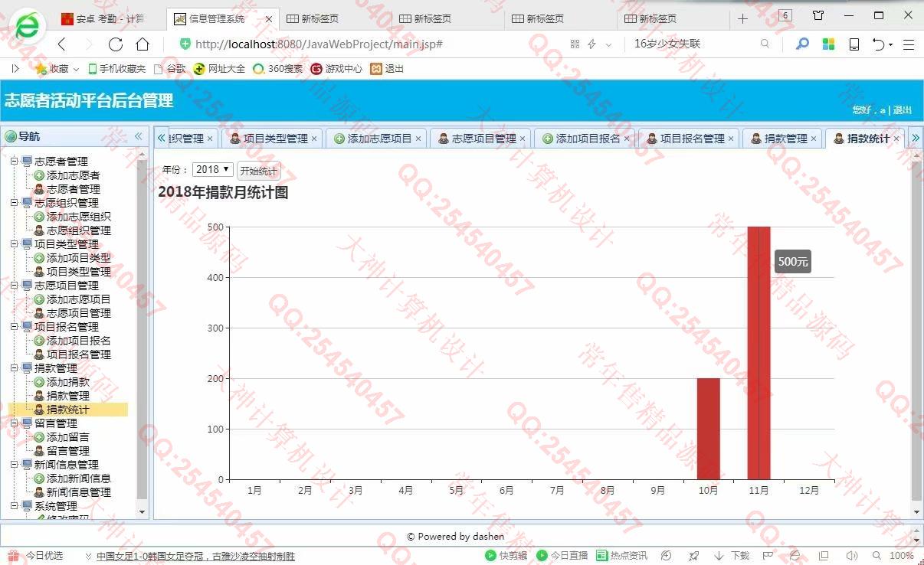The width and height of the screenshot is (924, 565).
Task: Open a new browser tab with plus
Action: (x=742, y=18)
